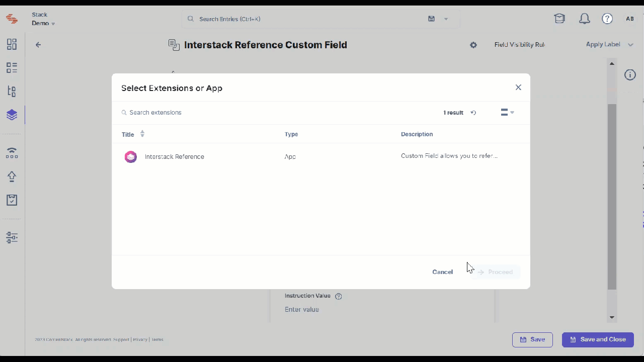The image size is (644, 362).
Task: Open the Dashboard icon in sidebar
Action: coord(12,44)
